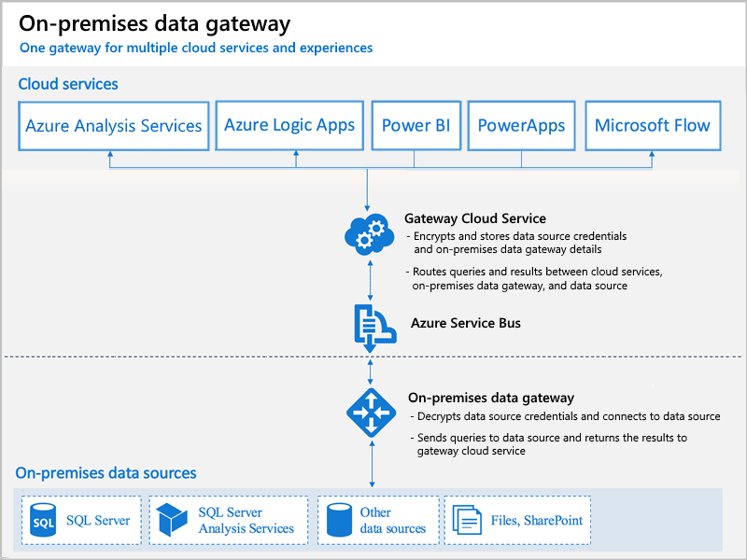Click the Gateway Cloud Service gear-cloud icon
Screen dimensions: 747x560
[370, 232]
